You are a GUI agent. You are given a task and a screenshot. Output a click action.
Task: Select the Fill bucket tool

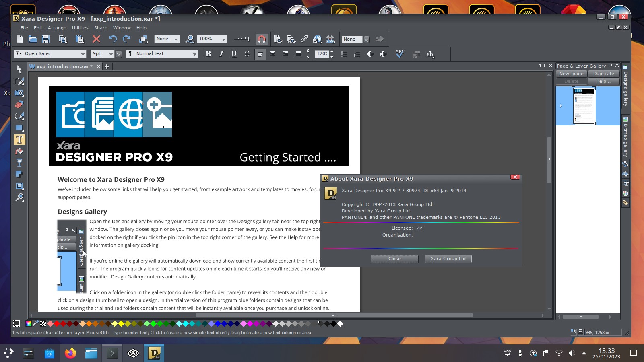(19, 151)
